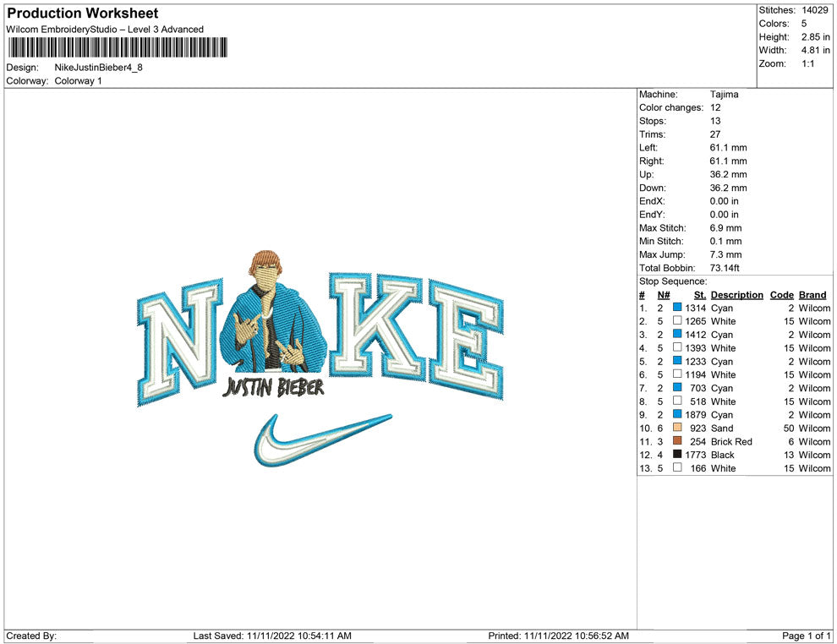Click the Max Stitch value "6.9 mm"
The width and height of the screenshot is (837, 644).
(726, 228)
